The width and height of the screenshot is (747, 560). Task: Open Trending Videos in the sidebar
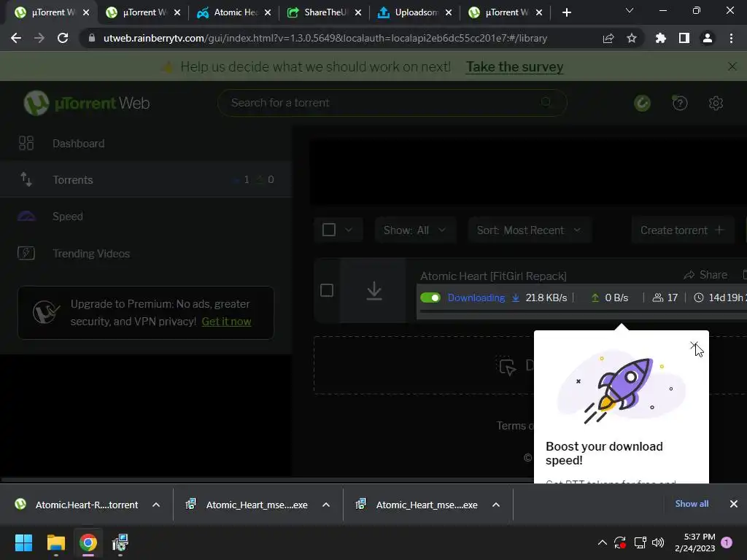pyautogui.click(x=146, y=253)
